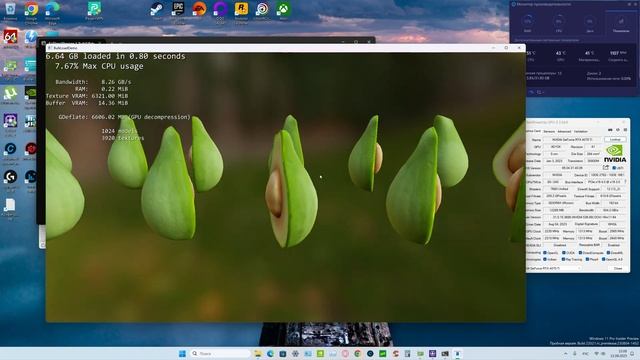Open the AIDA64 desktop icon

(x=10, y=38)
